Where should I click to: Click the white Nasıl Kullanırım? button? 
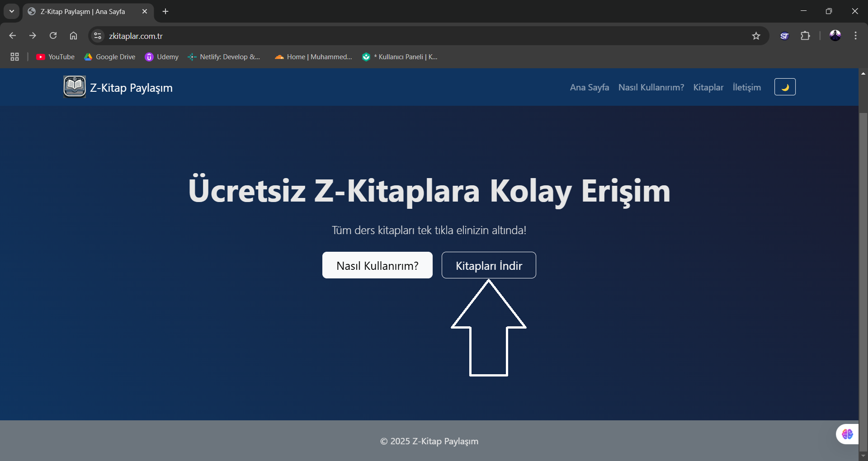click(x=377, y=265)
